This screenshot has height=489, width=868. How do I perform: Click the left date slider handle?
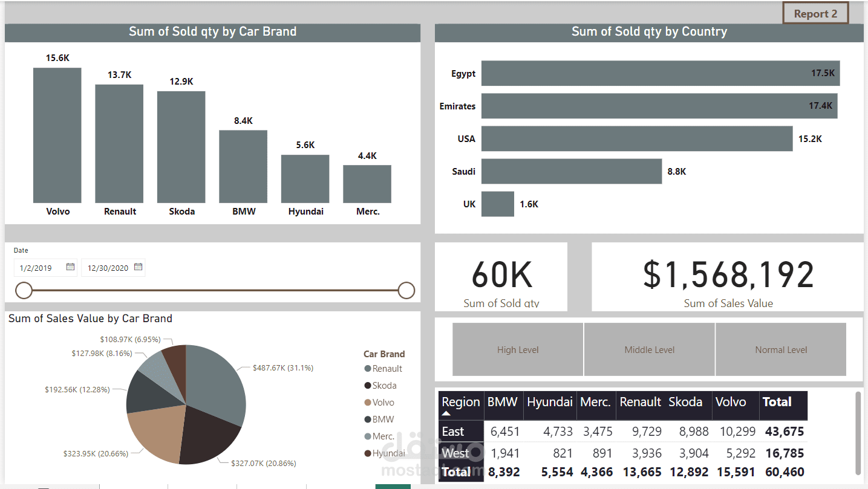[24, 291]
